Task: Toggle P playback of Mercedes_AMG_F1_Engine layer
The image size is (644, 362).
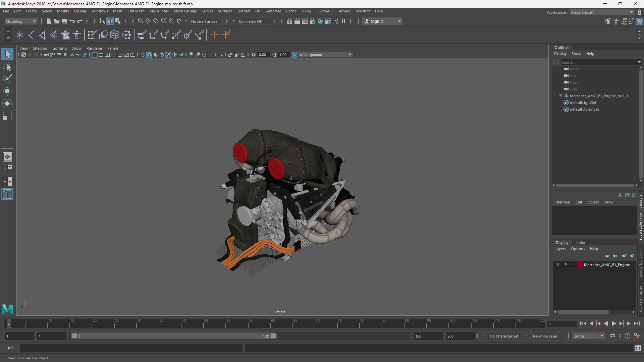Action: click(x=566, y=265)
